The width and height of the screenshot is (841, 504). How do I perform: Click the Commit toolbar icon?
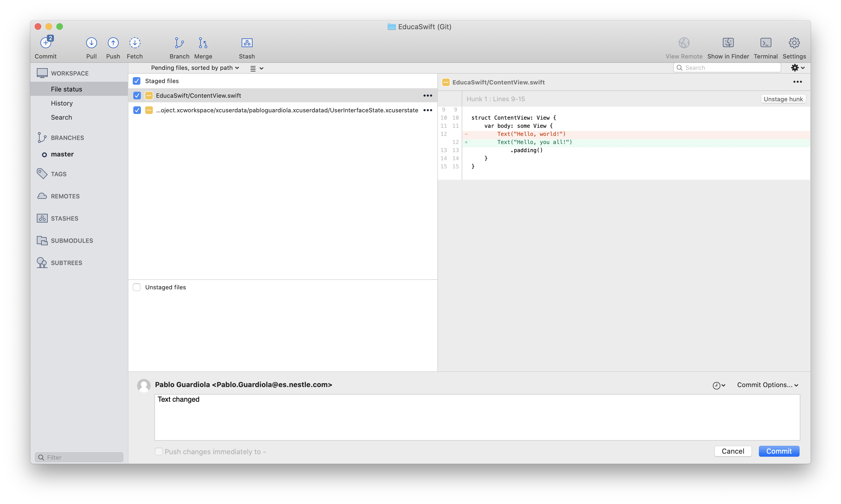46,43
